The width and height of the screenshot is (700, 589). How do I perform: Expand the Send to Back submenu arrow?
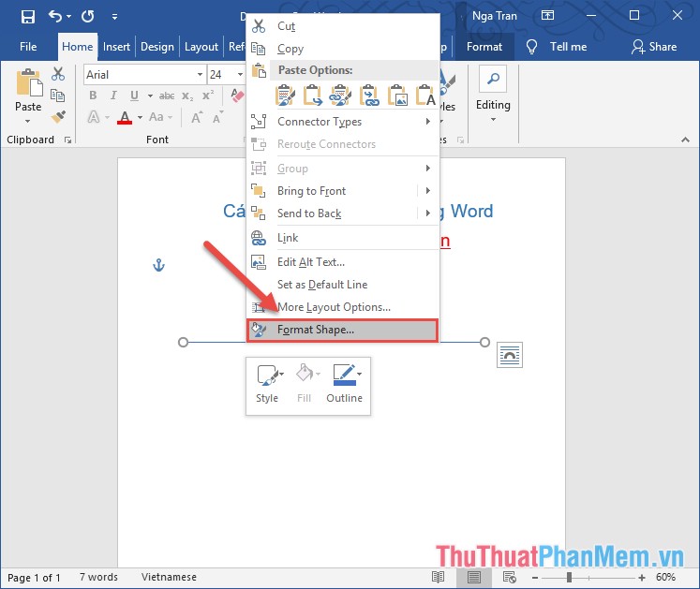click(x=428, y=214)
